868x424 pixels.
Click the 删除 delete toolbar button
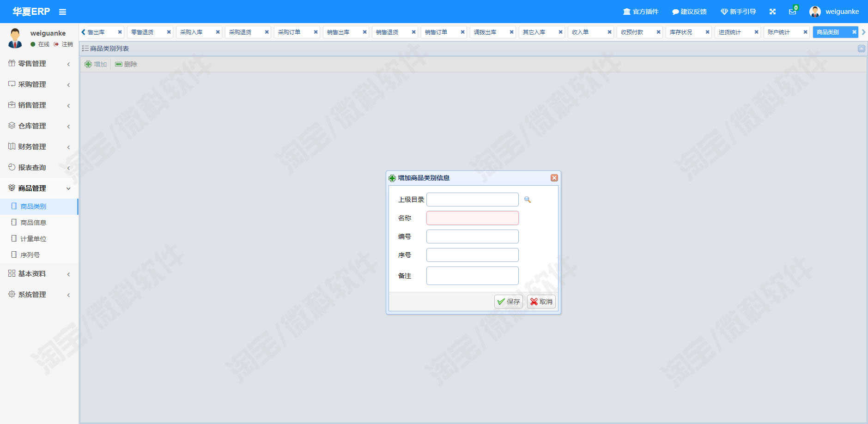126,64
